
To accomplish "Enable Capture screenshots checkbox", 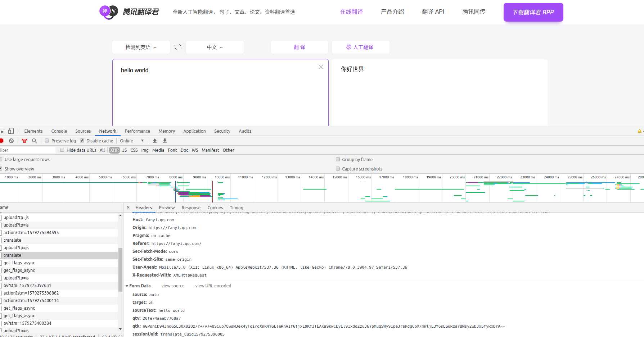I will pyautogui.click(x=338, y=169).
